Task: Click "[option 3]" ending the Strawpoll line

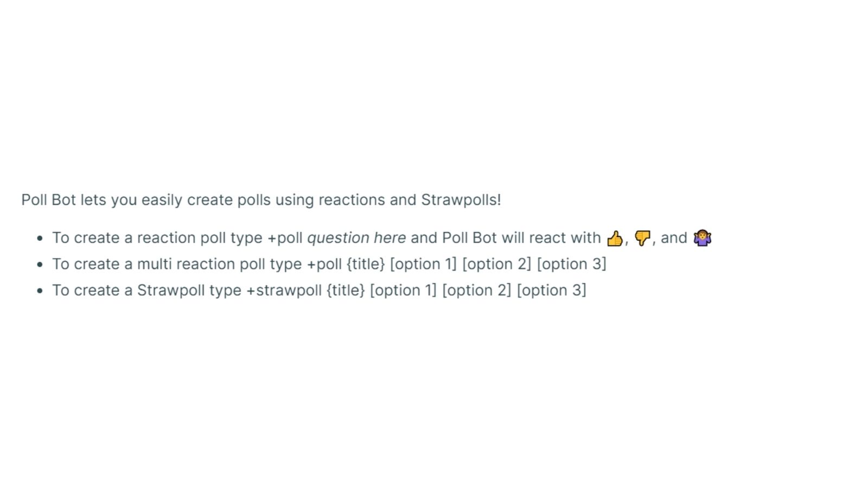Action: (x=552, y=291)
